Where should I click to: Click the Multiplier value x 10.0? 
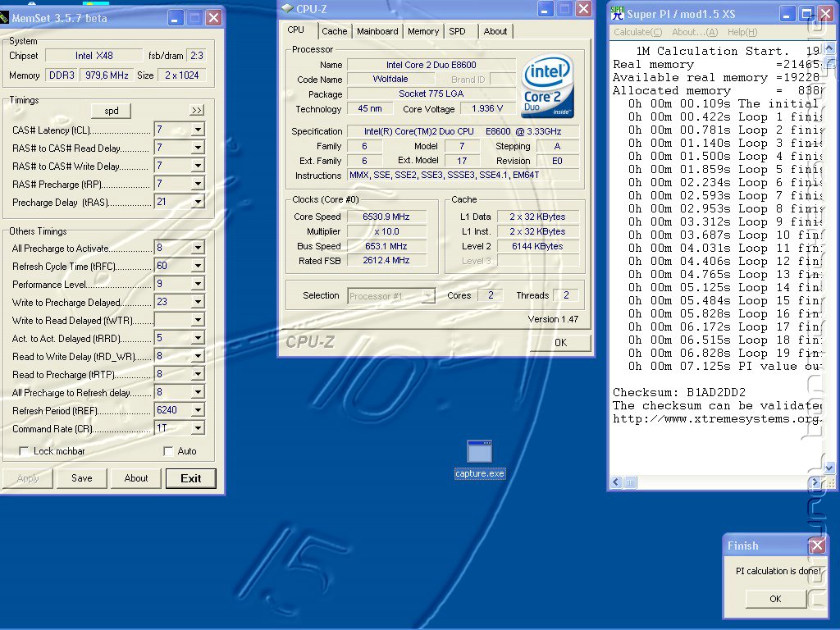tap(386, 231)
